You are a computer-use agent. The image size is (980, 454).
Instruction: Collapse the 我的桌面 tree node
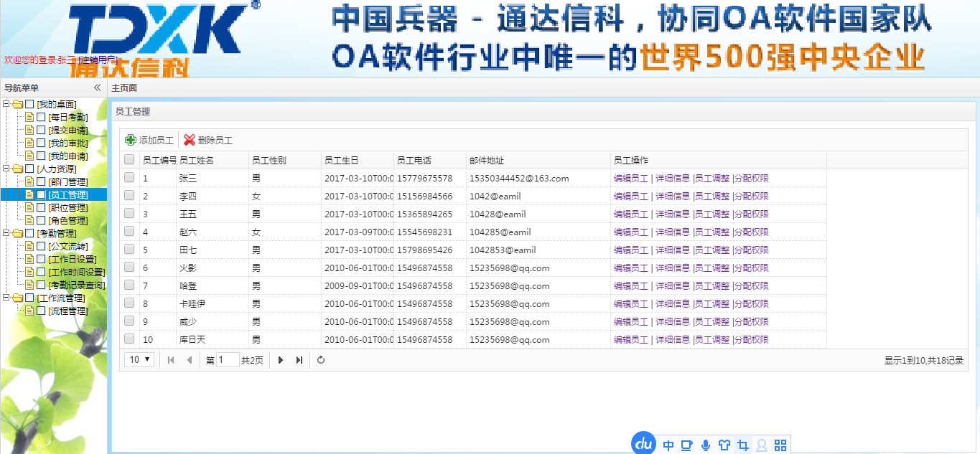(6, 105)
